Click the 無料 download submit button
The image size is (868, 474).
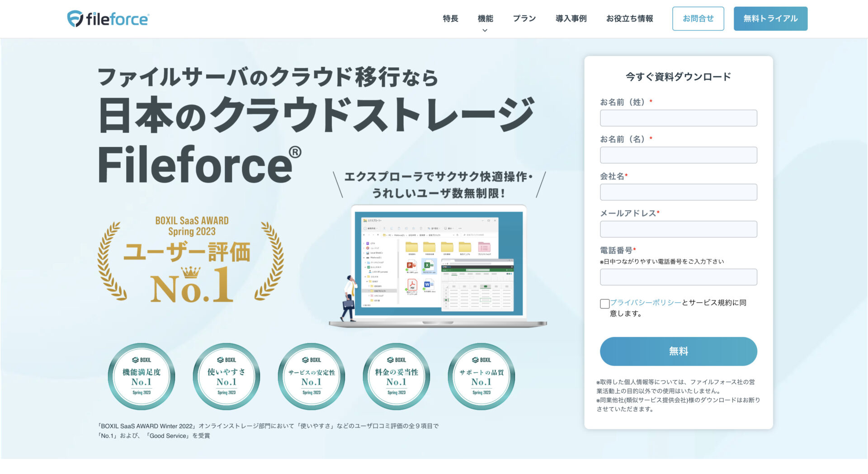[x=678, y=351]
